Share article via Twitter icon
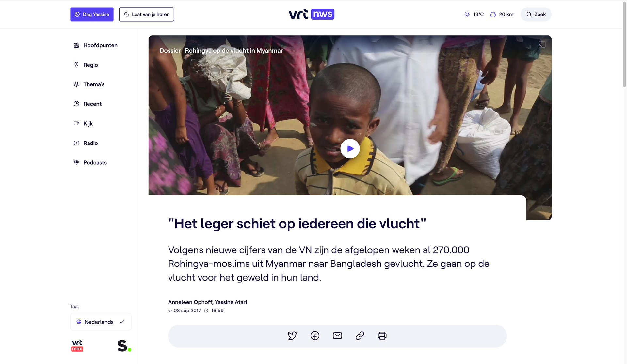Image resolution: width=627 pixels, height=364 pixels. pos(293,336)
